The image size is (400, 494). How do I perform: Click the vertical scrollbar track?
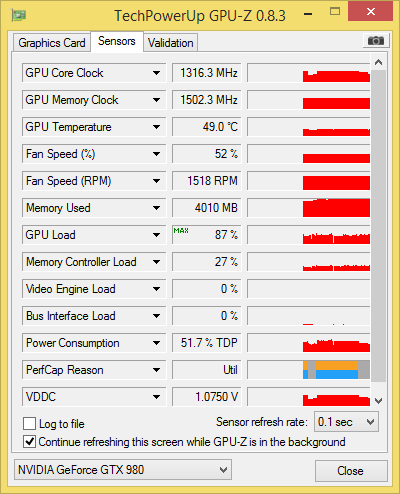click(x=378, y=226)
